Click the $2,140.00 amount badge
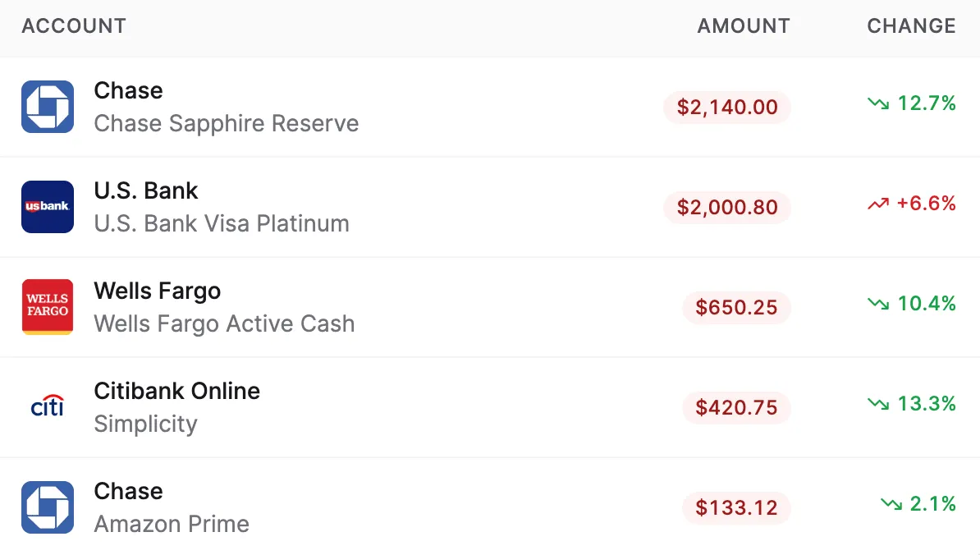 [x=726, y=108]
